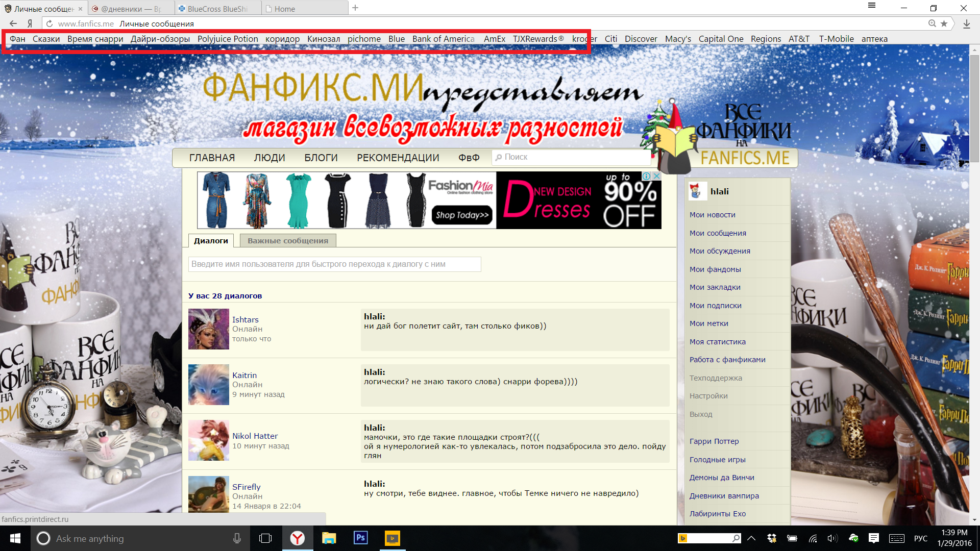Click the ad info icon

(x=646, y=176)
